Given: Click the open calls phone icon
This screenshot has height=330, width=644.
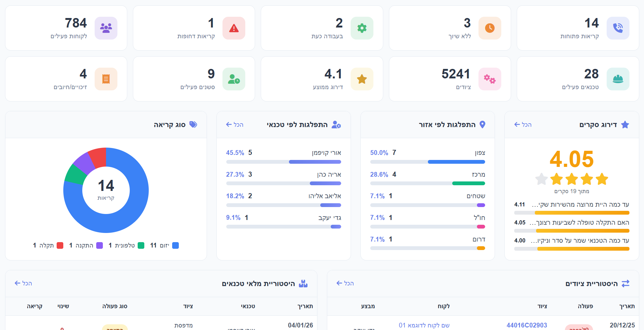Looking at the screenshot, I should [618, 28].
